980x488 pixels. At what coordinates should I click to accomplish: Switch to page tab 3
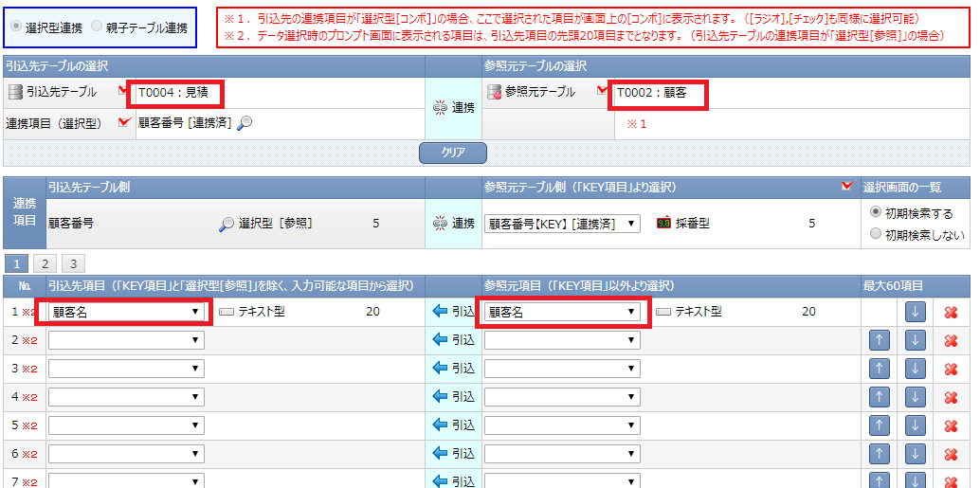click(x=72, y=263)
